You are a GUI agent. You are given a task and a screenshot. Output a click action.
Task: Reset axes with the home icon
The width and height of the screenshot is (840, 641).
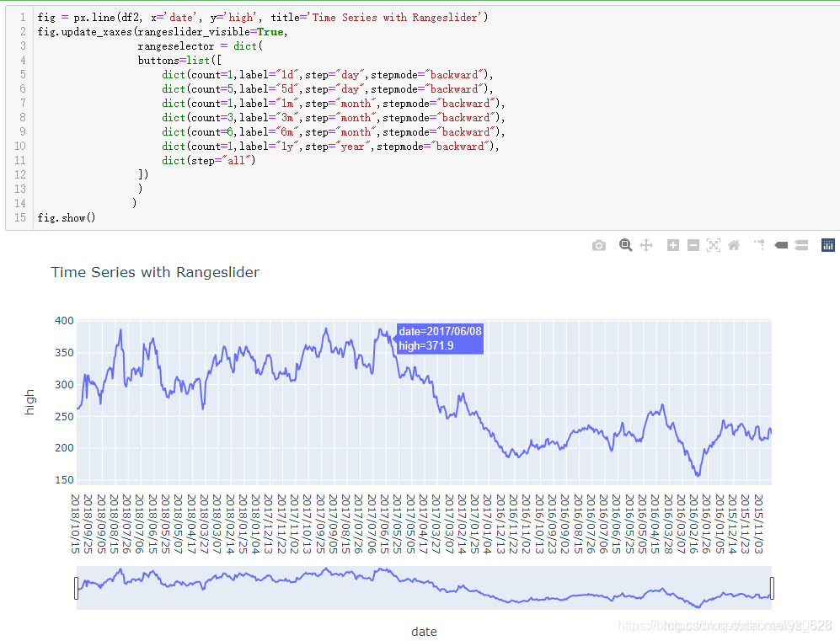[734, 245]
